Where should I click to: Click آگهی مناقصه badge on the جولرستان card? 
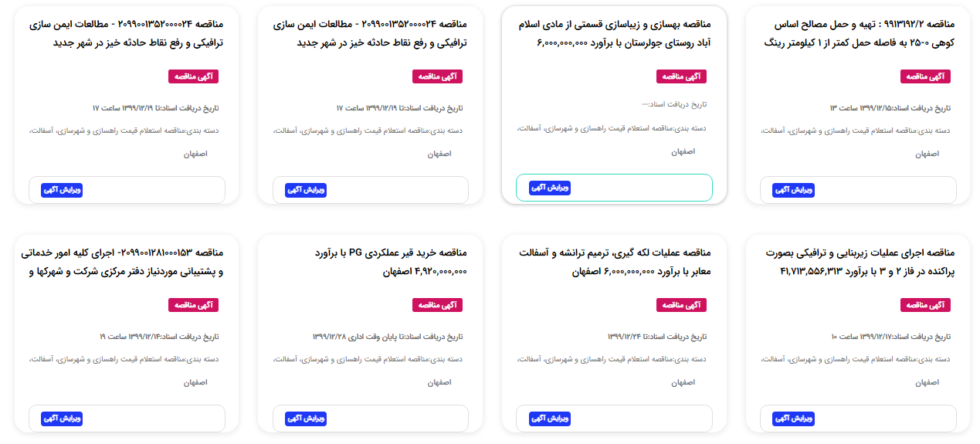pos(681,76)
